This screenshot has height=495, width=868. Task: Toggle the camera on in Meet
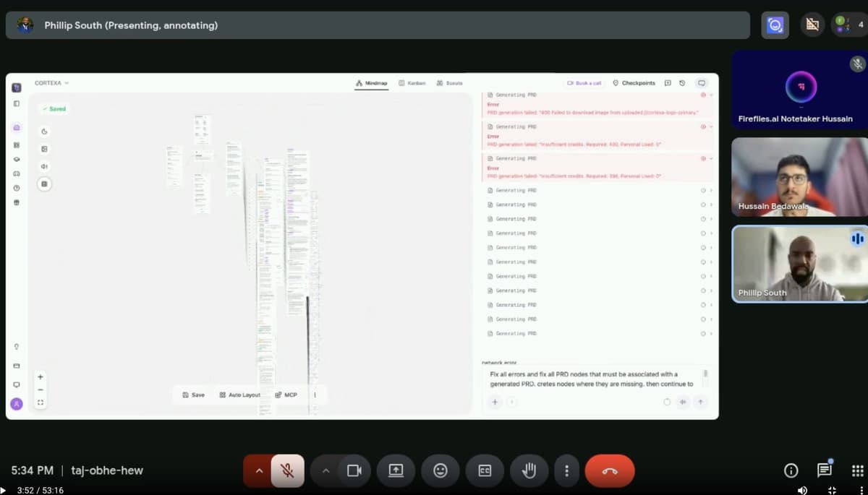(354, 470)
